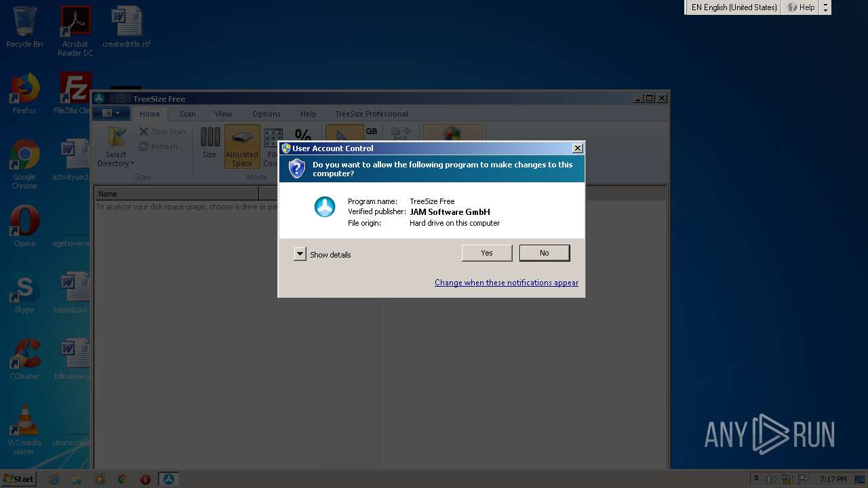Open the TreeSize Help ribbon tab
Viewport: 868px width, 488px height.
309,114
